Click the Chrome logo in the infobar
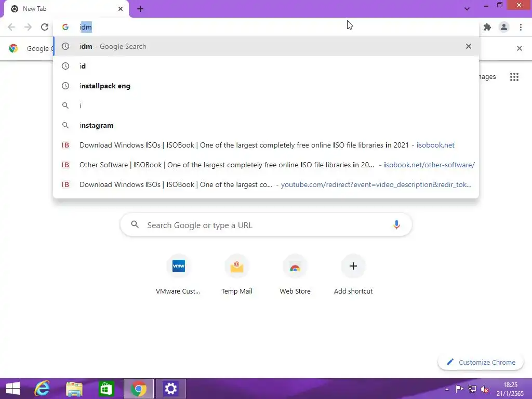 [13, 48]
